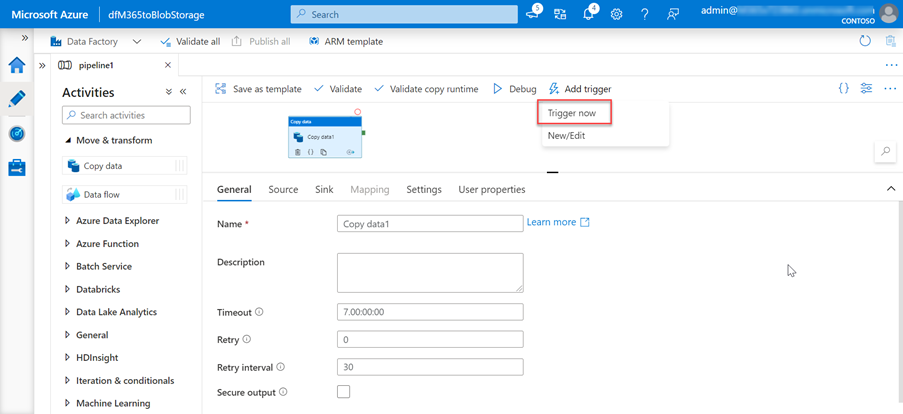The image size is (903, 414).
Task: Open the admin account avatar
Action: tap(889, 14)
